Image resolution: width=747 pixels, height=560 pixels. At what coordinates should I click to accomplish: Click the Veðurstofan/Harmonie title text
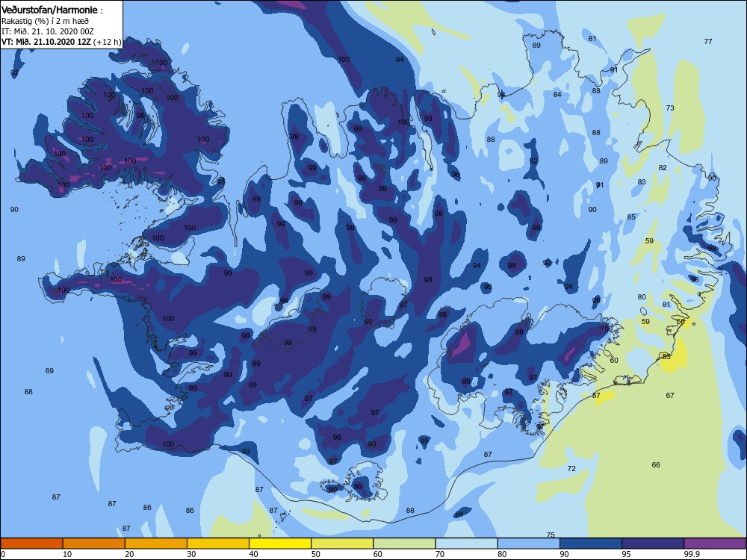coord(49,10)
